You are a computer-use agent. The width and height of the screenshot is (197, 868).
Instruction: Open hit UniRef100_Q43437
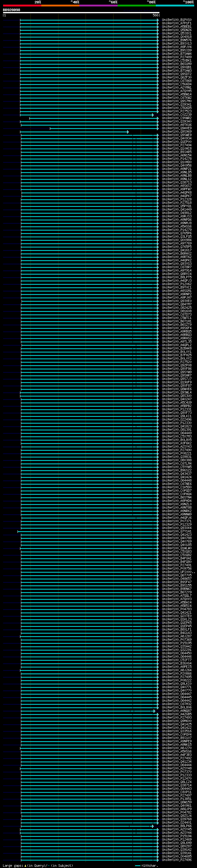176,474
